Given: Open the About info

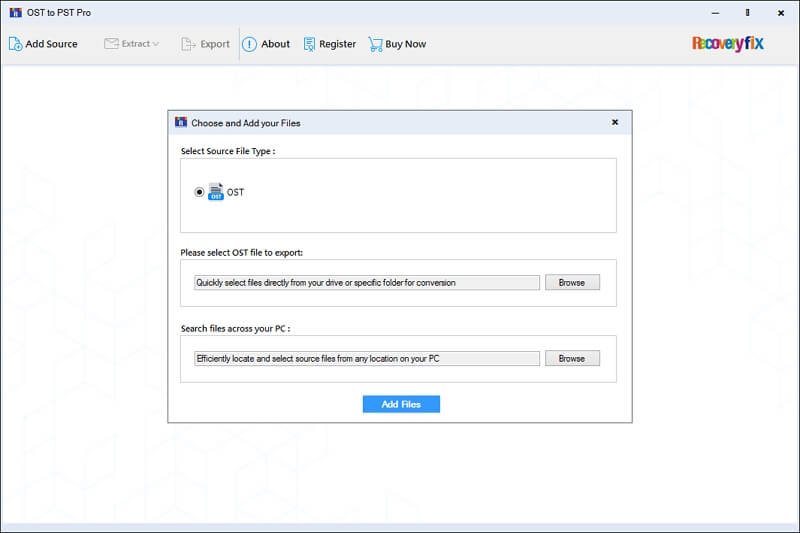Looking at the screenshot, I should pyautogui.click(x=266, y=44).
